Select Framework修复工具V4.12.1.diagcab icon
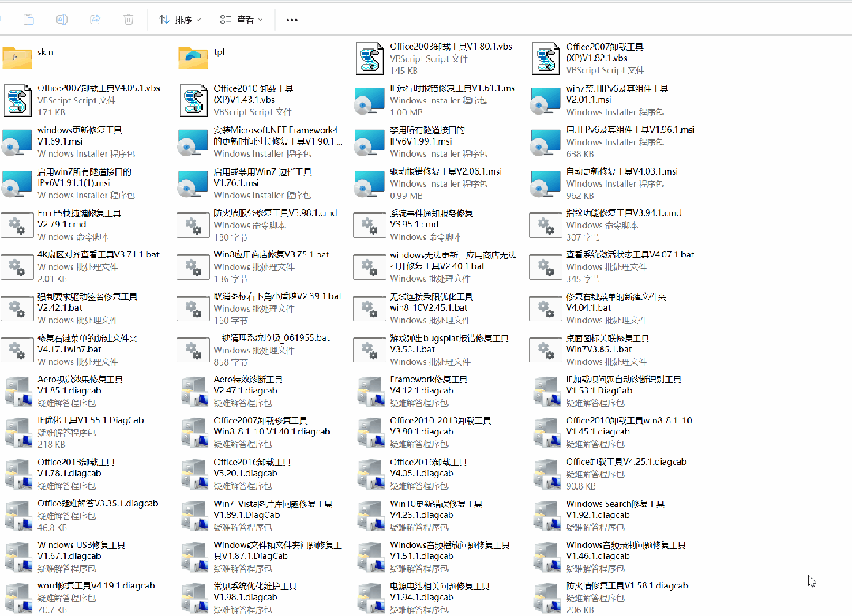This screenshot has width=852, height=616. pyautogui.click(x=369, y=391)
